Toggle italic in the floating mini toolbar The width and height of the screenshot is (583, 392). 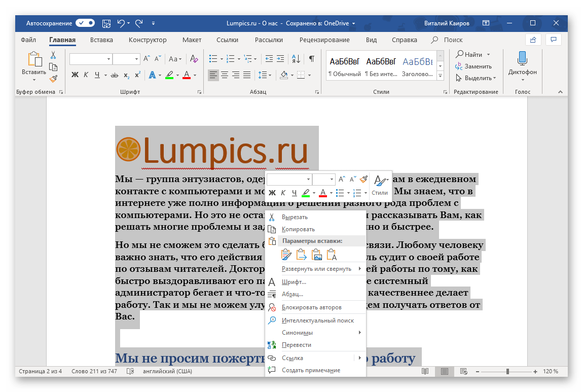click(x=283, y=193)
